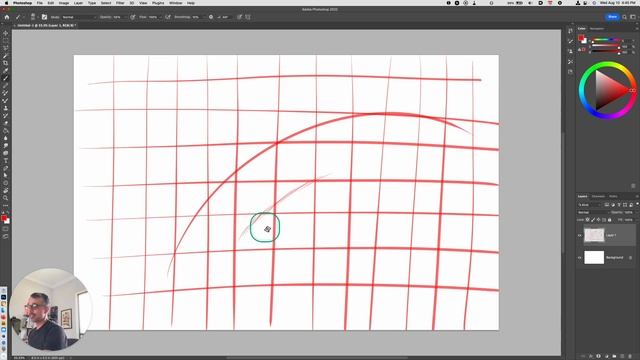Switch to the Paths tab
This screenshot has width=640, height=360.
coord(613,196)
